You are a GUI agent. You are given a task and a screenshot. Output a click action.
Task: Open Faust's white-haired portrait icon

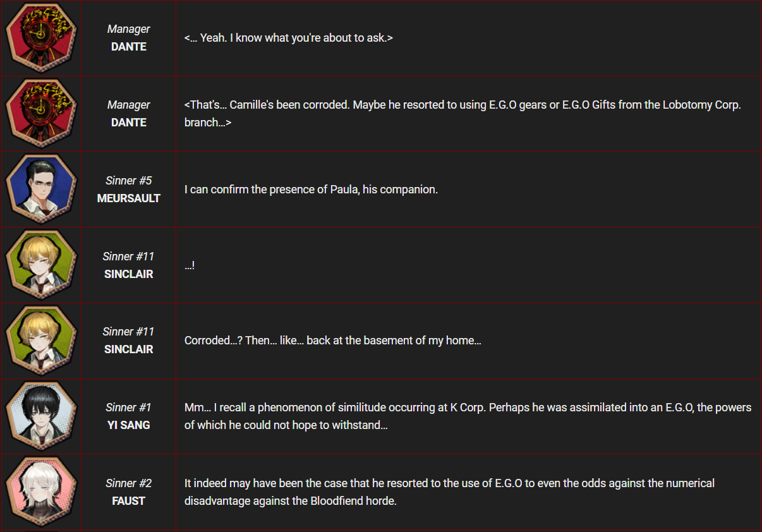(x=41, y=492)
